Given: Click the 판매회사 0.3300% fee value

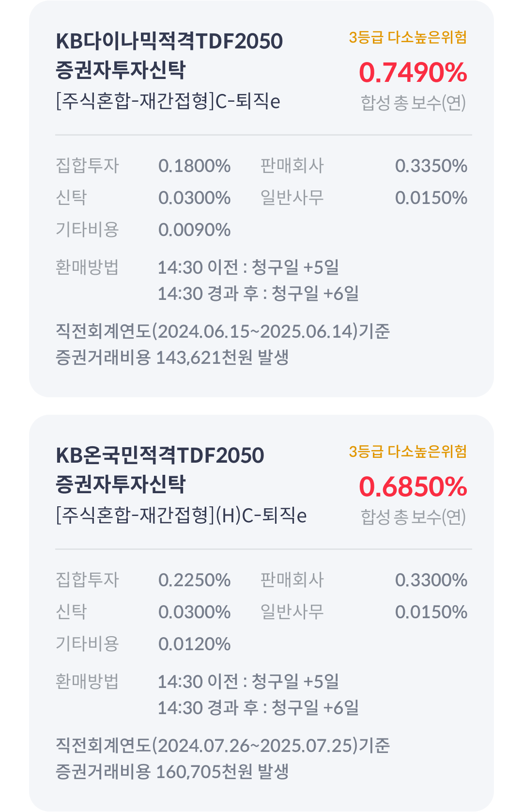Looking at the screenshot, I should point(431,580).
